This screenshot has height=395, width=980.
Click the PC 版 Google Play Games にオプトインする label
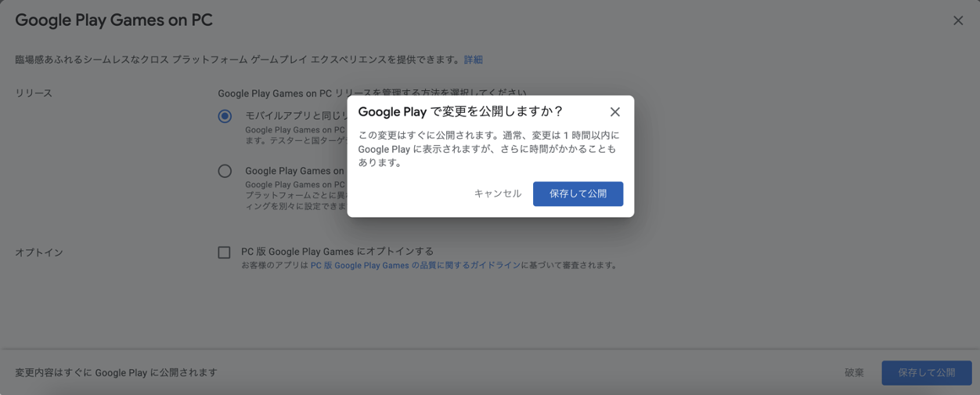pos(337,252)
